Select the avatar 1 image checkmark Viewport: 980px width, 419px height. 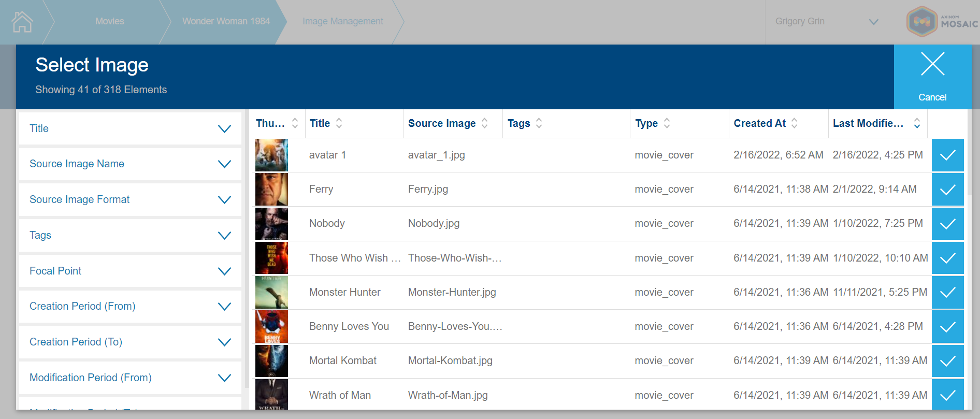[947, 155]
